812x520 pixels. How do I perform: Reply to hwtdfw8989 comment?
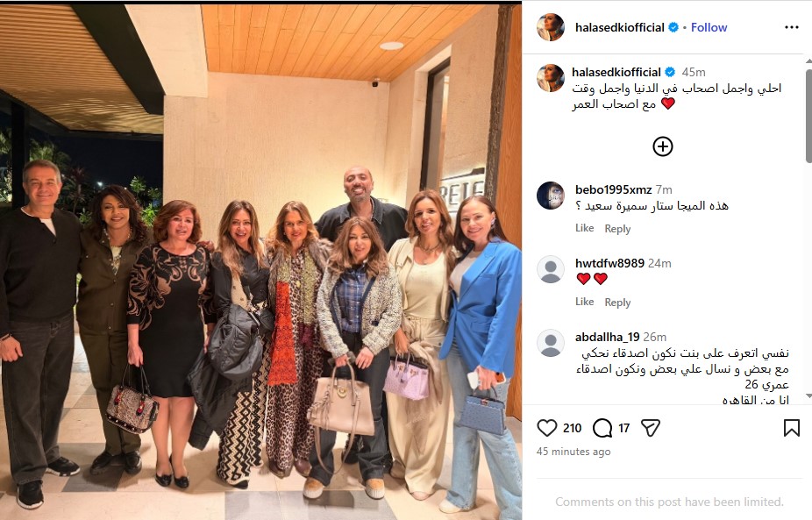[617, 302]
